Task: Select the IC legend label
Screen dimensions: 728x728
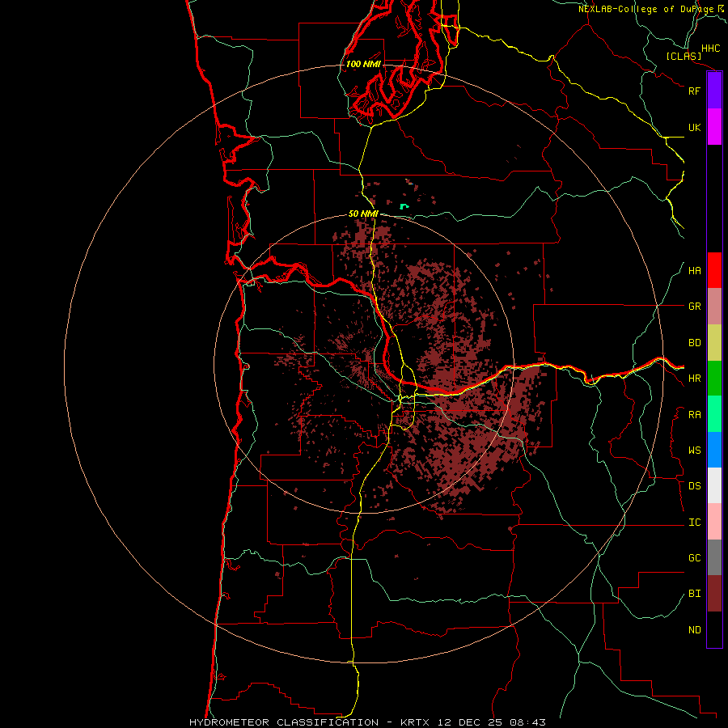Action: pos(694,523)
